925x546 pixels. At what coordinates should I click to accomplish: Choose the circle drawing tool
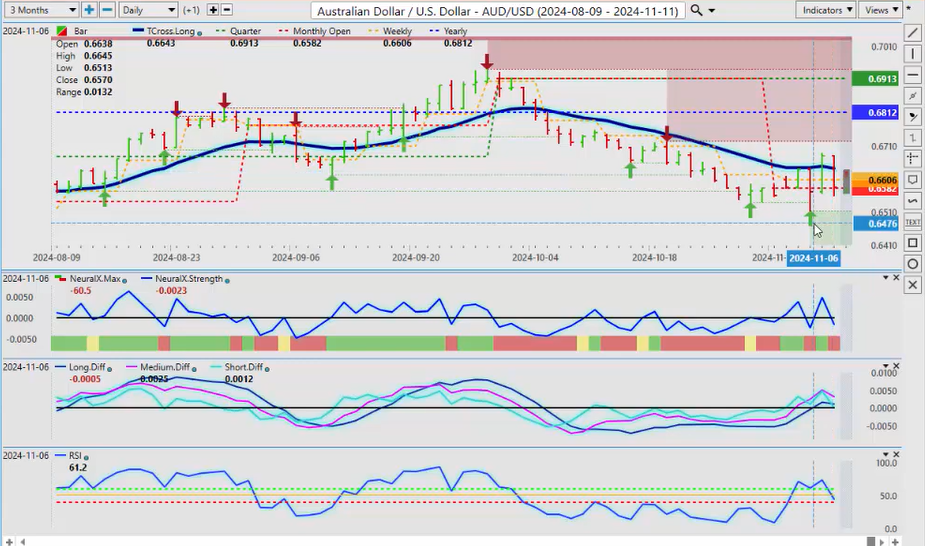(x=912, y=264)
